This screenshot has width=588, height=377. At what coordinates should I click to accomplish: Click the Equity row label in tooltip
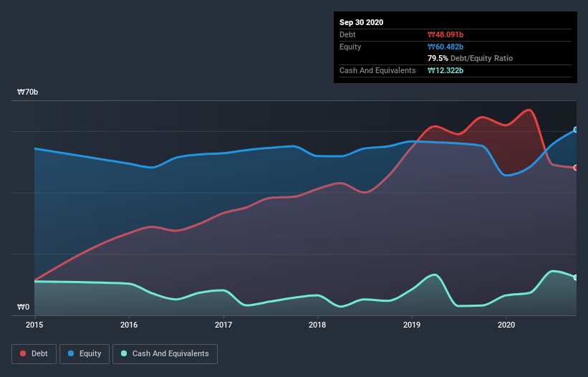tap(350, 47)
